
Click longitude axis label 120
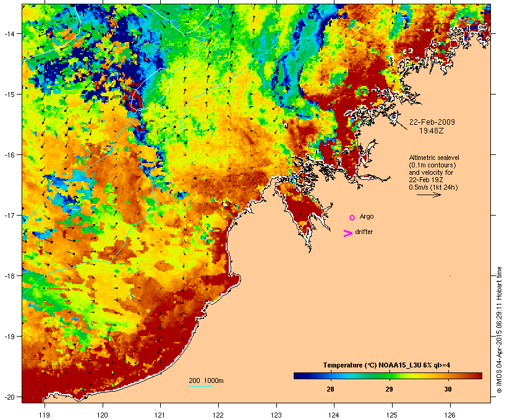click(x=103, y=415)
